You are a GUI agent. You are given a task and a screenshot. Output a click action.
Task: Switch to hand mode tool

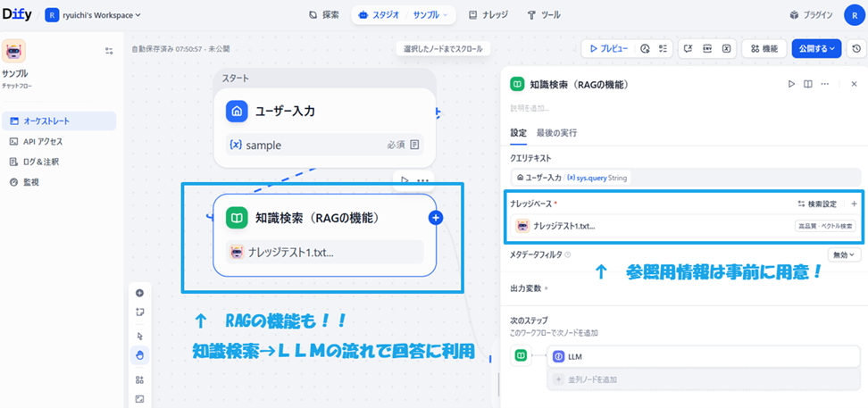[139, 354]
